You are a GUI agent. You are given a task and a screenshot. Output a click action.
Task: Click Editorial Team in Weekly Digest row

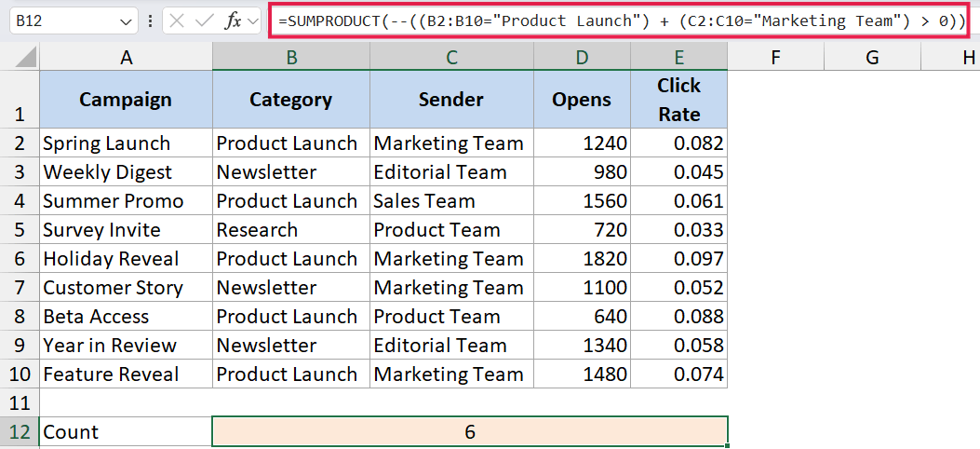tap(452, 172)
